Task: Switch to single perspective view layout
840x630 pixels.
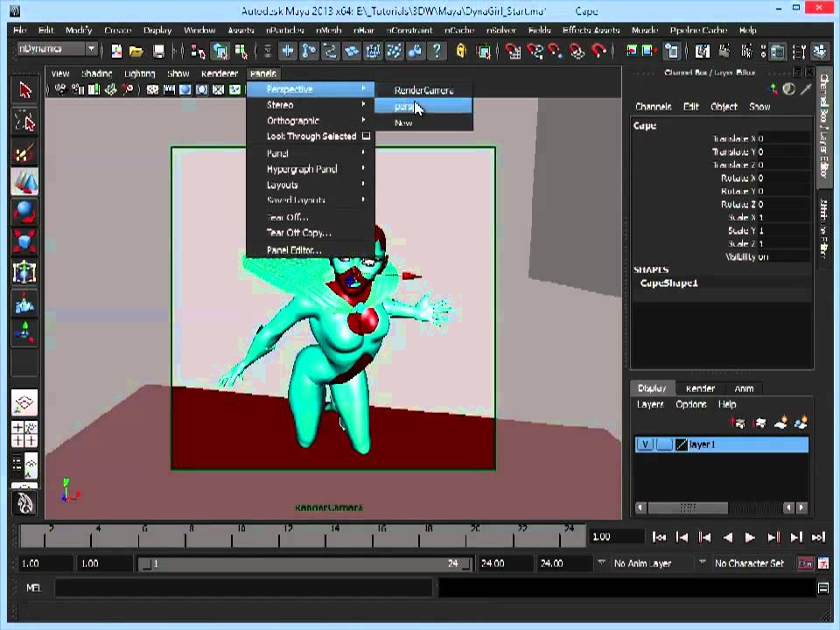Action: [24, 402]
